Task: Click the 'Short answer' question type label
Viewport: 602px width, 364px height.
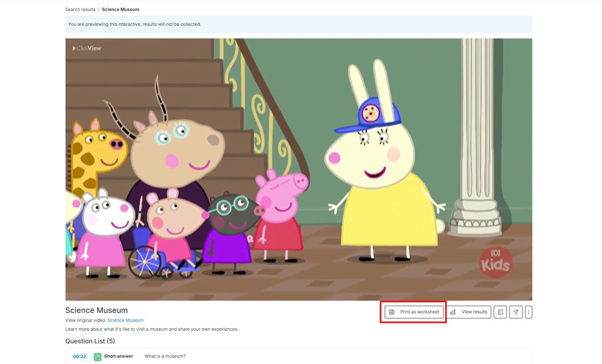Action: tap(118, 356)
